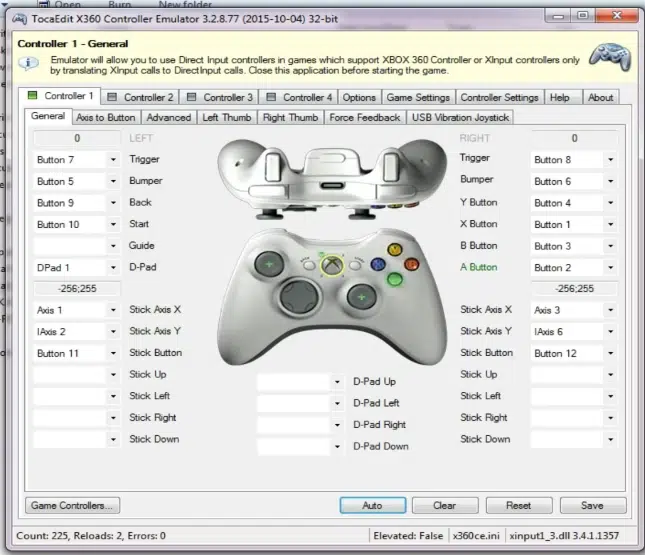The height and width of the screenshot is (555, 645).
Task: Click the Clear button
Action: (445, 505)
